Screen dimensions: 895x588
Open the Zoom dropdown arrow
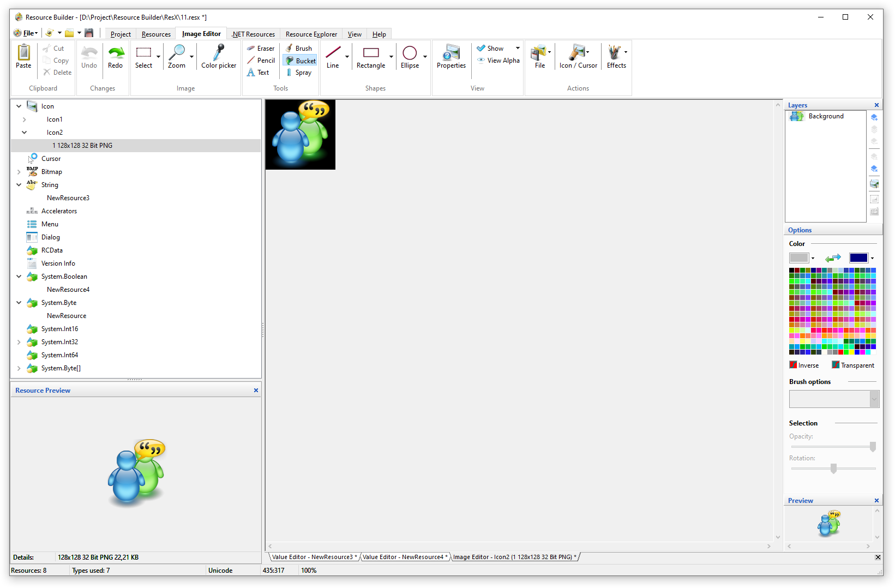[191, 57]
